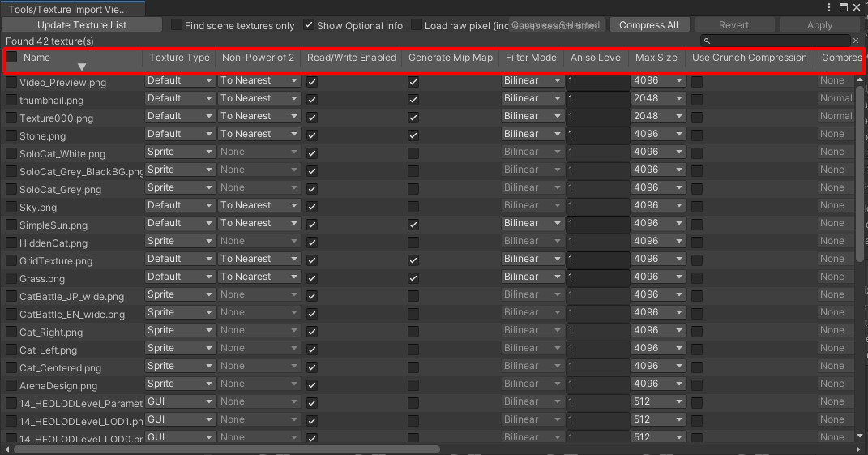This screenshot has height=455, width=868.
Task: Click the left arrow of the horizontal scrollbar
Action: (x=6, y=449)
